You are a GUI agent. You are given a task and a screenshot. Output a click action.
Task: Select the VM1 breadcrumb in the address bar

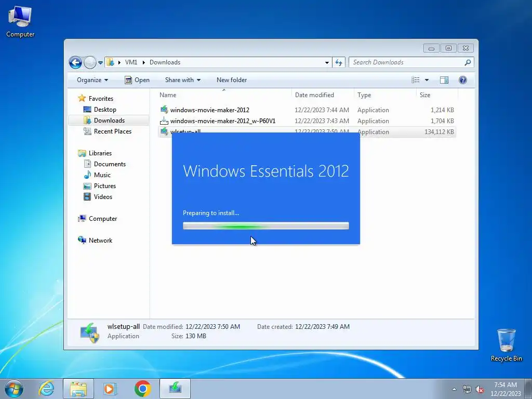tap(131, 62)
